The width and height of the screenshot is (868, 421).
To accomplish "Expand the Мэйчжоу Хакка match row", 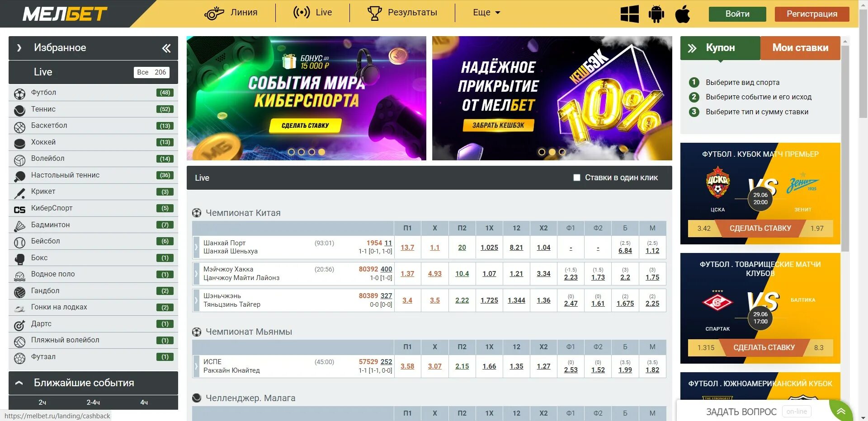I will 196,273.
